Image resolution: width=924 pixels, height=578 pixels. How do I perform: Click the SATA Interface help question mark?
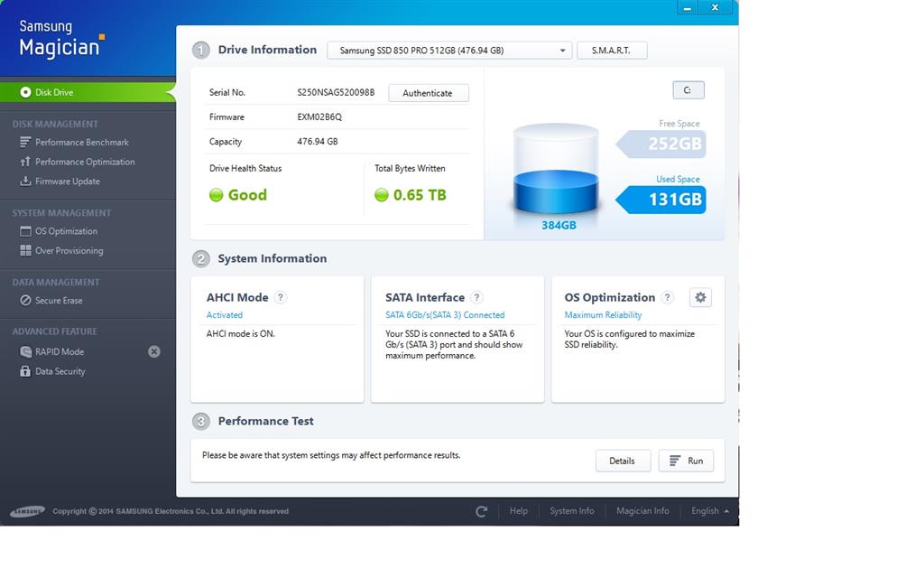coord(476,297)
